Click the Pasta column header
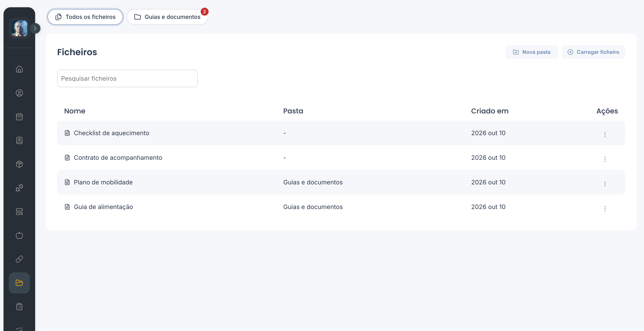This screenshot has width=644, height=331. tap(293, 111)
